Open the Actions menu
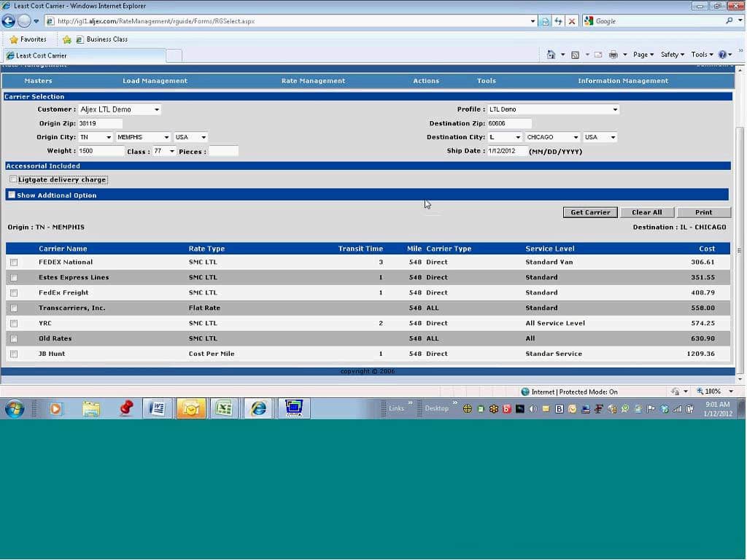The width and height of the screenshot is (747, 560). click(x=426, y=81)
